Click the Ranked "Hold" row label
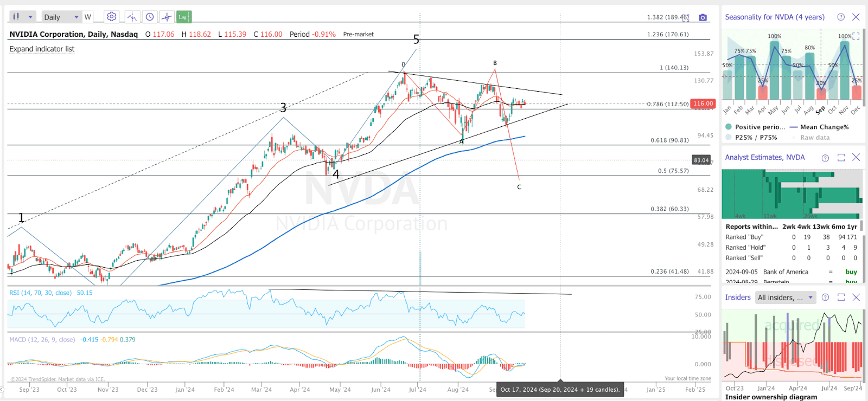Screen dimensions: 868x401 745,247
